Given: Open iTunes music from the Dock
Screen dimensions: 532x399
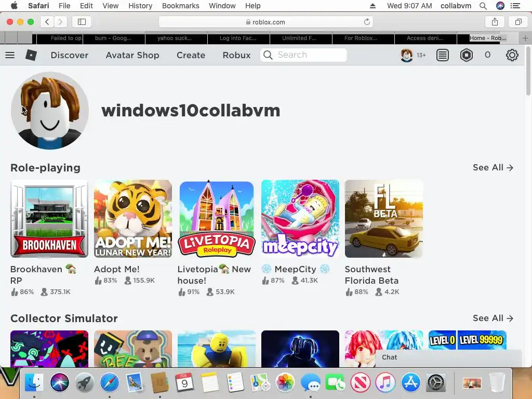Looking at the screenshot, I should point(385,382).
